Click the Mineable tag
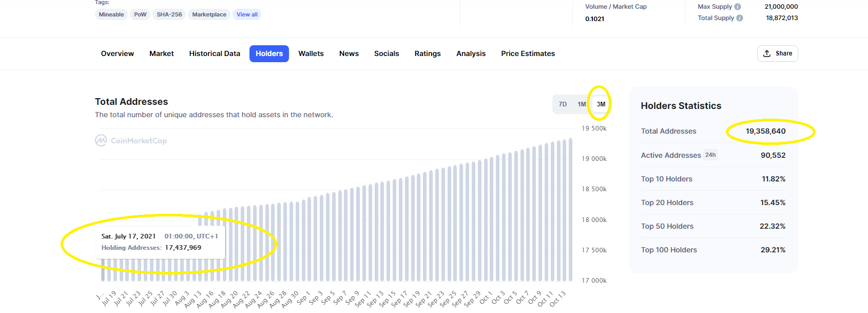 [x=111, y=14]
